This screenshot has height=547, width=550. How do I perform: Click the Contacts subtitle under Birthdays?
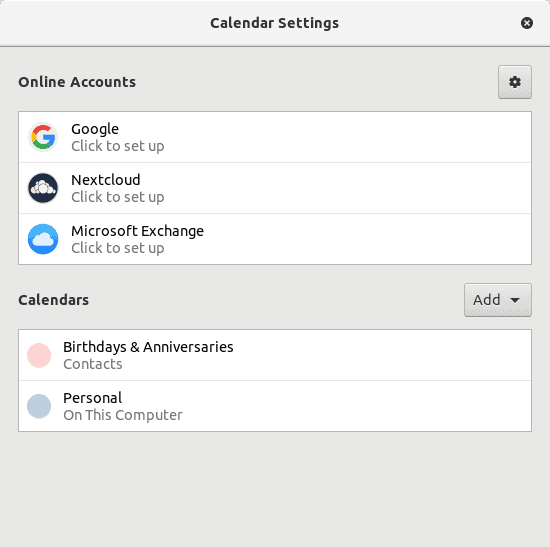point(93,364)
